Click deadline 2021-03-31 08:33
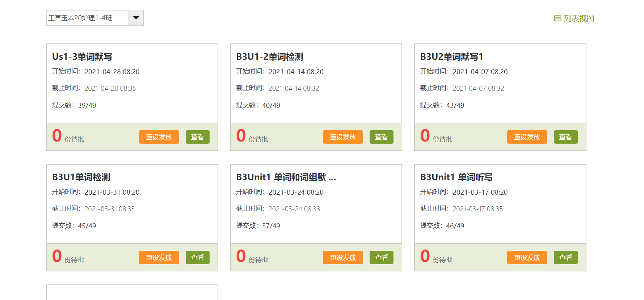The height and width of the screenshot is (300, 644). click(109, 209)
